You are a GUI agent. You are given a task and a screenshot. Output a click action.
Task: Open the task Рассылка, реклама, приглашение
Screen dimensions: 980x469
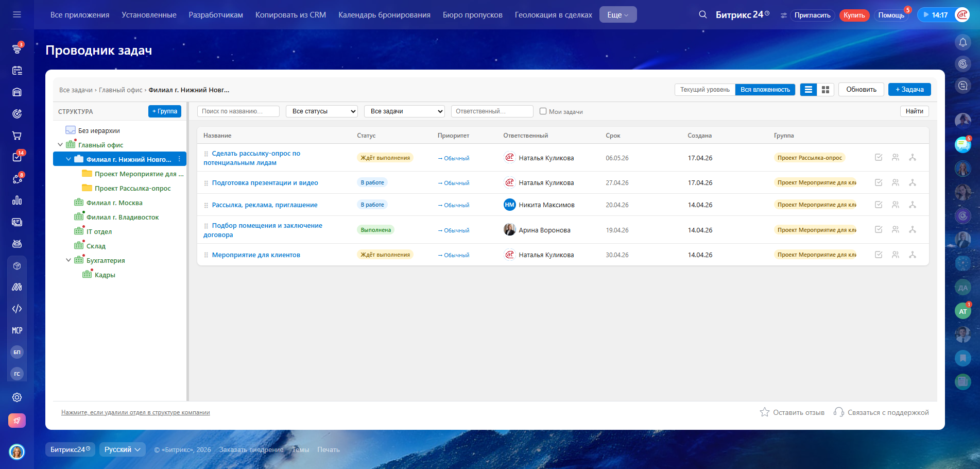coord(264,205)
